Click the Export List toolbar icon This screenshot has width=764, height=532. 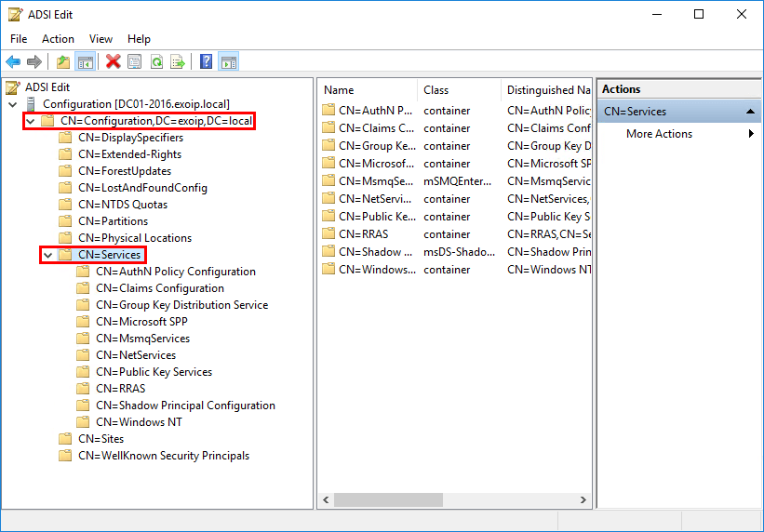[178, 62]
